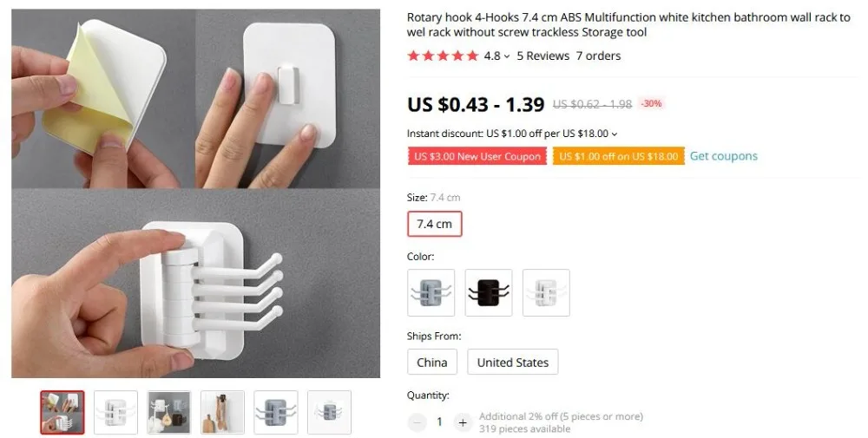Select the black color hook option

[488, 292]
